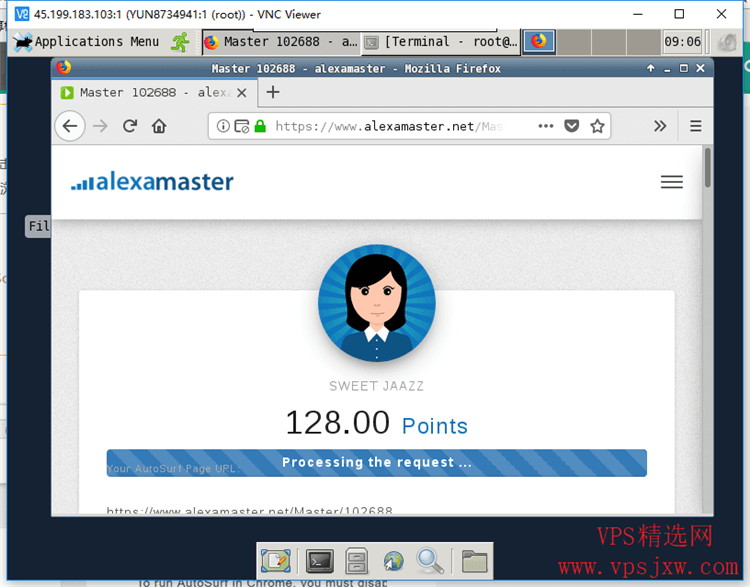
Task: Open the Firefox hamburger application menu
Action: 696,126
